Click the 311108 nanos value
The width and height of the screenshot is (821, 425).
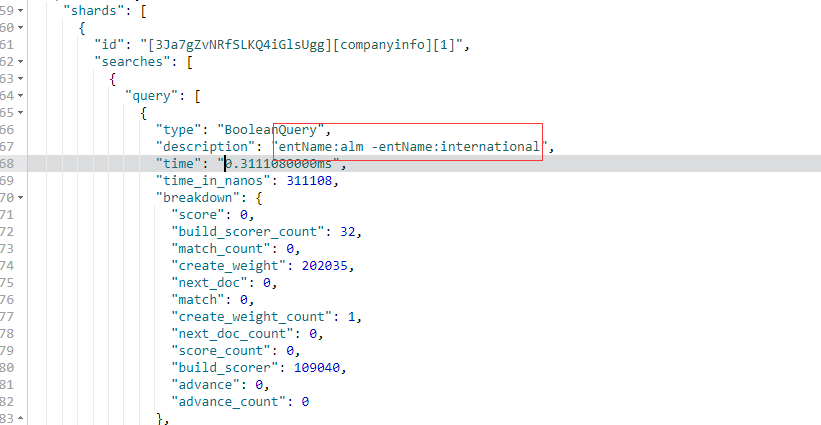[x=309, y=181]
